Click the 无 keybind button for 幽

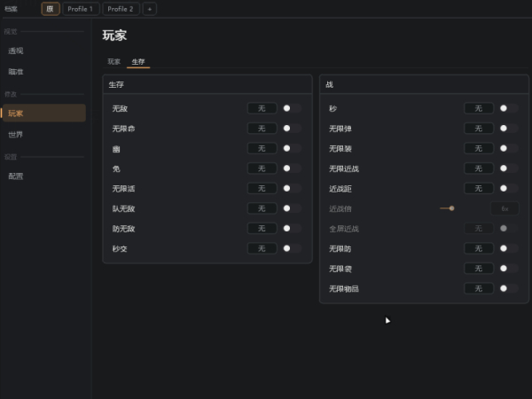(262, 148)
